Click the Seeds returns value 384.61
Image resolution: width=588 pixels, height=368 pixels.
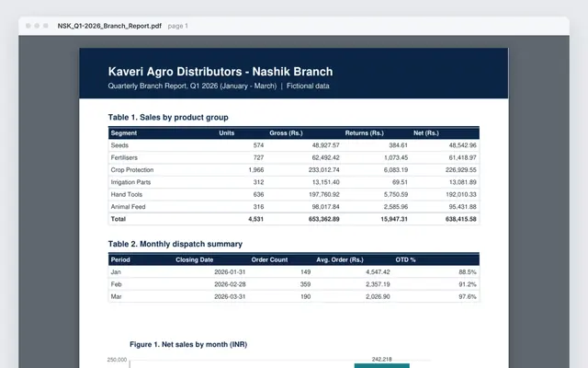click(x=398, y=145)
